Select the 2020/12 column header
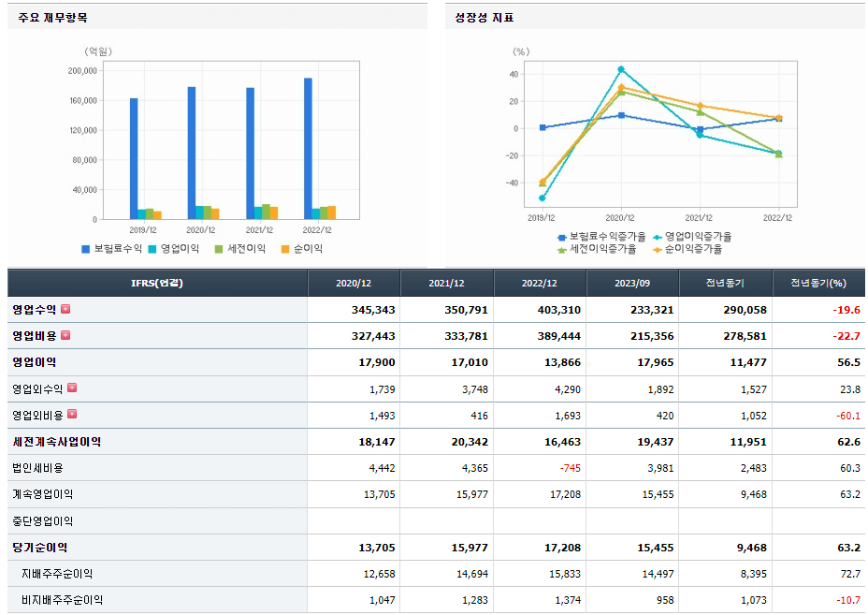This screenshot has width=868, height=615. tap(354, 283)
